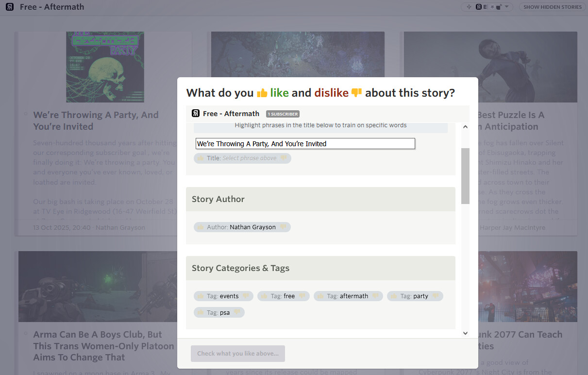Thumbs up the Title phrase pill

(200, 158)
